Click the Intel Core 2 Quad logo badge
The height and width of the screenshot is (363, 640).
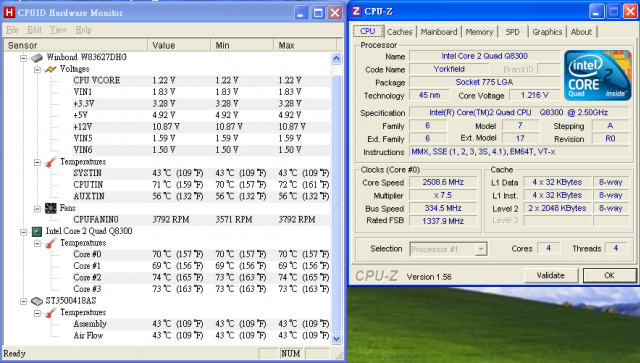point(598,76)
